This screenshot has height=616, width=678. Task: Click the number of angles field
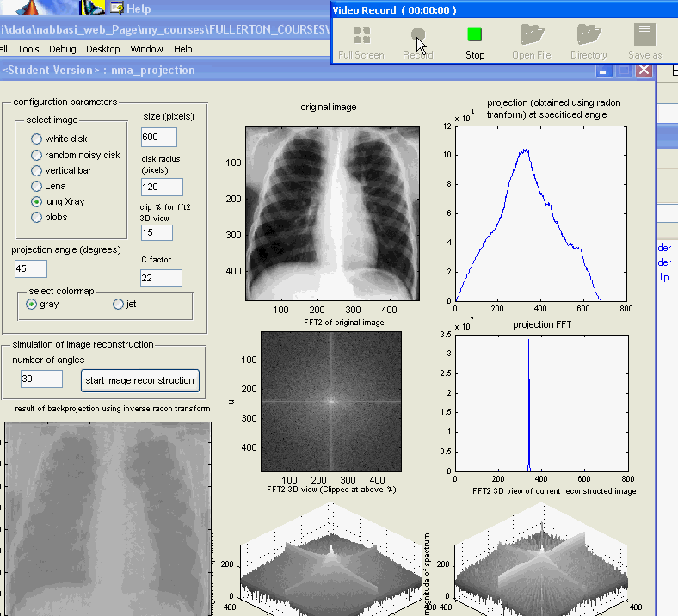41,379
